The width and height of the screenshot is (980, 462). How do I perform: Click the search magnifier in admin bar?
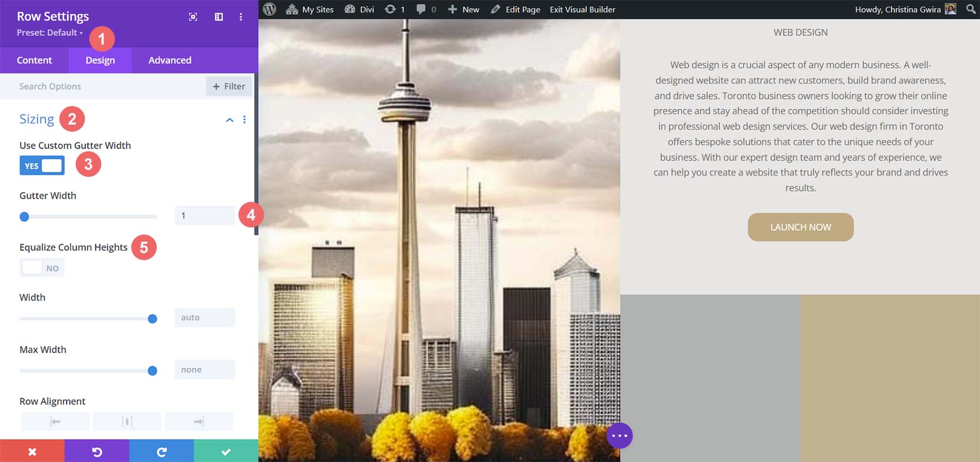coord(971,9)
